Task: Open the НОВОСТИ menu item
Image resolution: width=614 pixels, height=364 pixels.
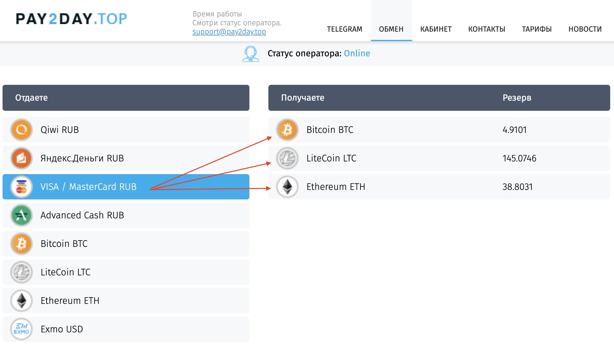Action: [585, 29]
